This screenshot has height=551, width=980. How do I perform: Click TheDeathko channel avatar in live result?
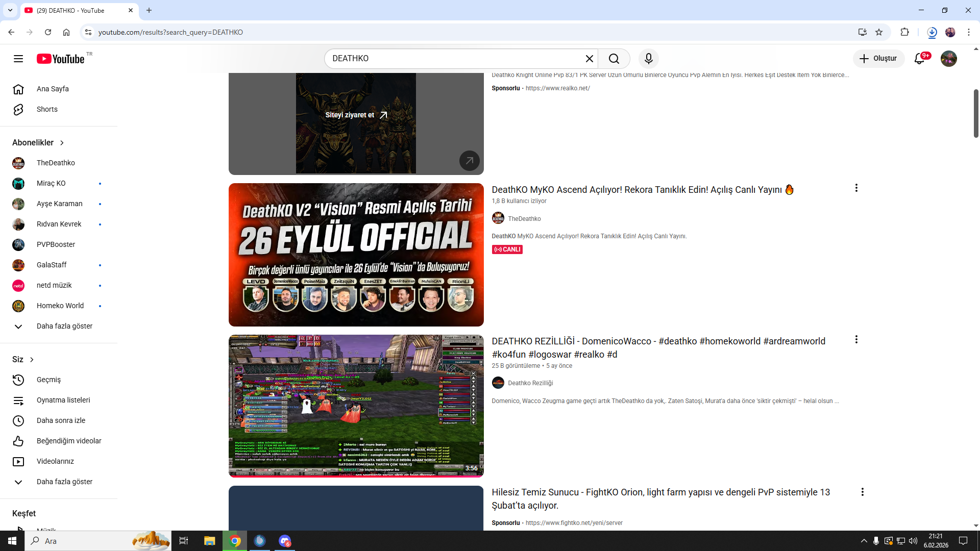coord(498,218)
